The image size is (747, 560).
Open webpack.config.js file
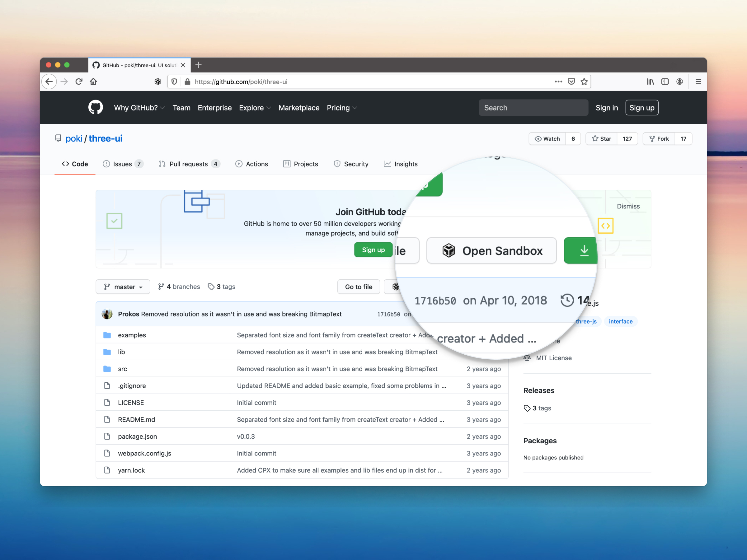click(x=144, y=453)
